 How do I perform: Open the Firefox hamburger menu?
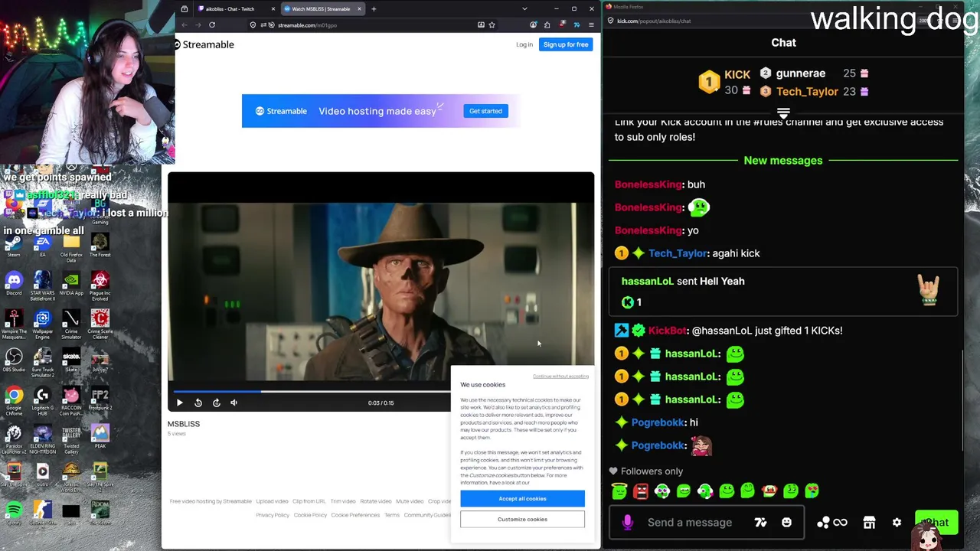pos(591,25)
